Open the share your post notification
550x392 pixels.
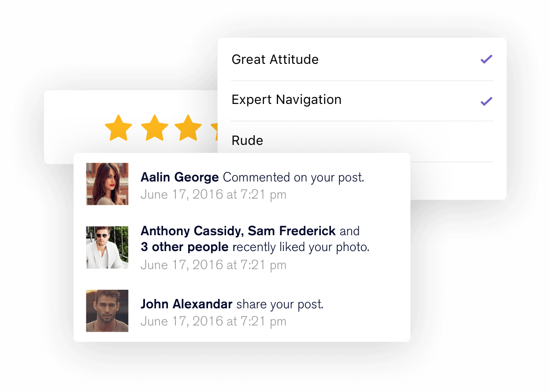[x=280, y=304]
